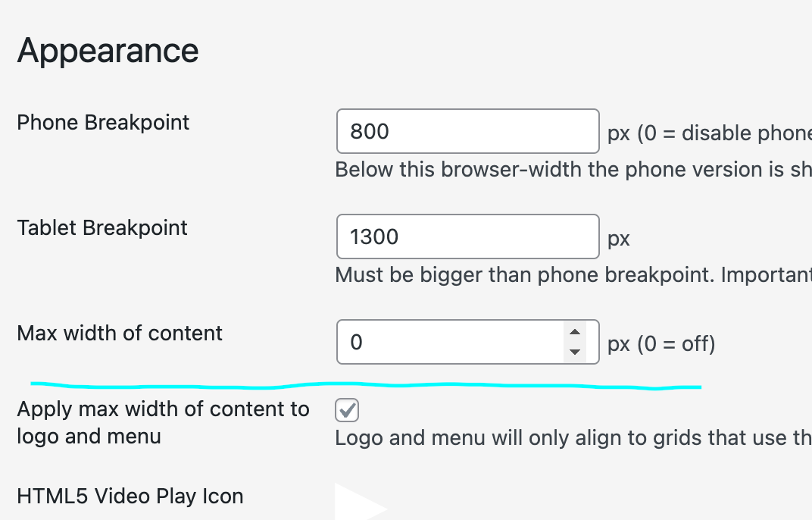Click the "px (0 = off)" unit text

661,344
